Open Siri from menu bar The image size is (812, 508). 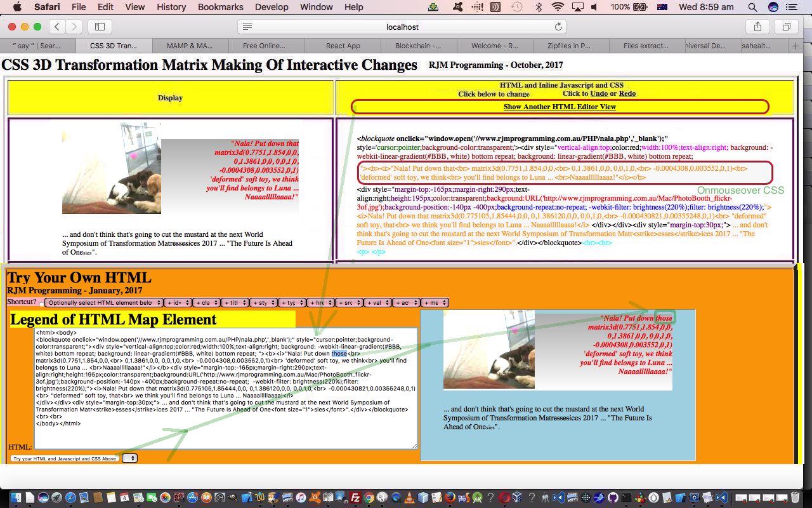point(773,7)
